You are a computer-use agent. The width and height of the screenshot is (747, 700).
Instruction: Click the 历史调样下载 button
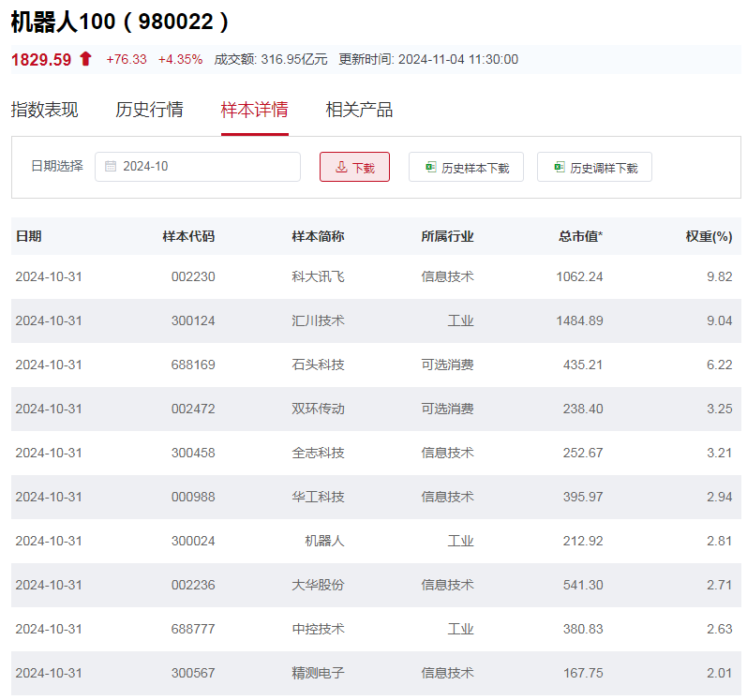coord(594,167)
